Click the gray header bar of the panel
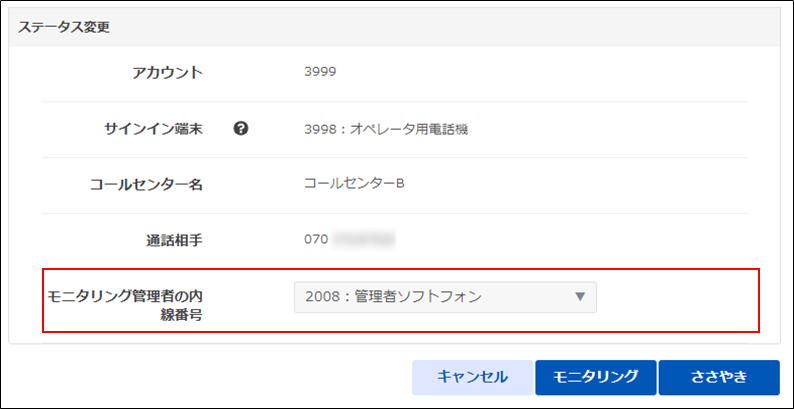Image resolution: width=794 pixels, height=409 pixels. click(x=395, y=27)
